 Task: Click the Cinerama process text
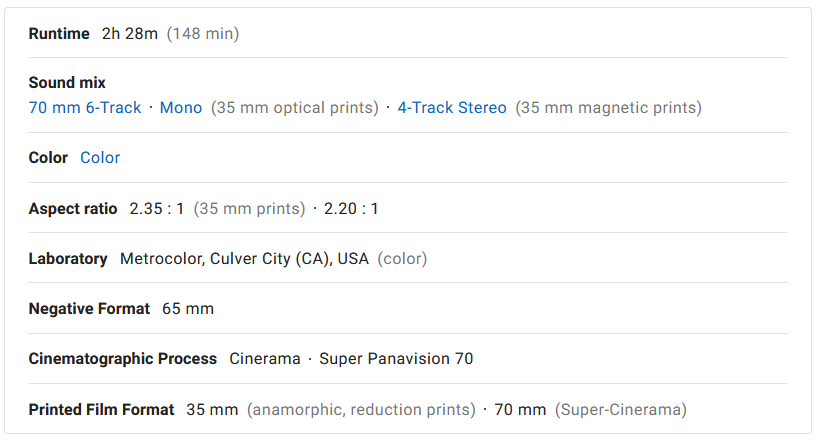coord(265,359)
